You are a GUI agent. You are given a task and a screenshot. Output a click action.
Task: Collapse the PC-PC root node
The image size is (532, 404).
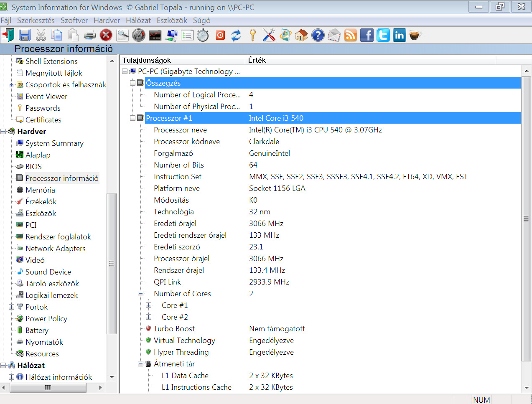(x=125, y=71)
